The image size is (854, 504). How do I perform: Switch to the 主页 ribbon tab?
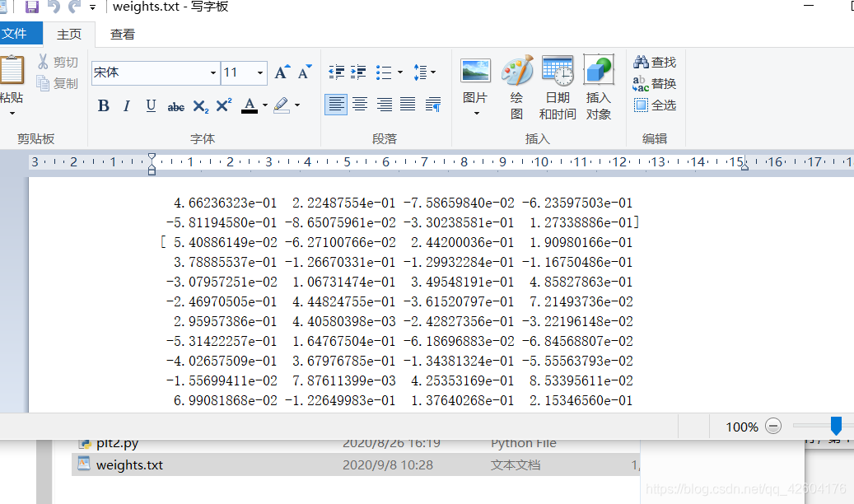click(x=69, y=35)
